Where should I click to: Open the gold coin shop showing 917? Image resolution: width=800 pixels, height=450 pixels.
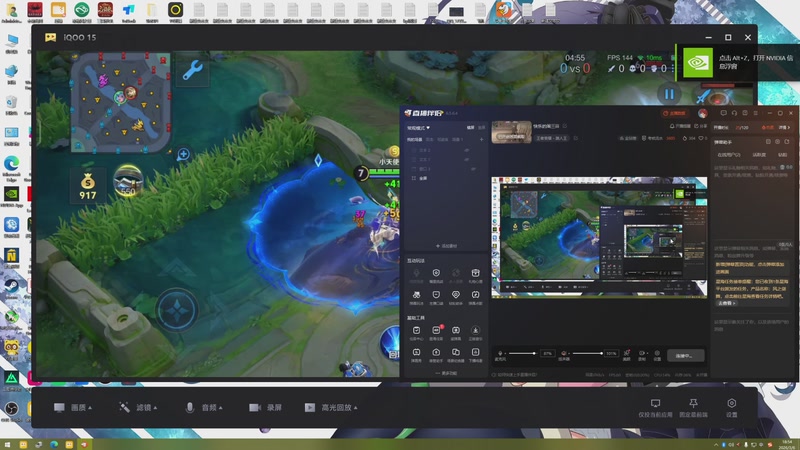pyautogui.click(x=88, y=186)
